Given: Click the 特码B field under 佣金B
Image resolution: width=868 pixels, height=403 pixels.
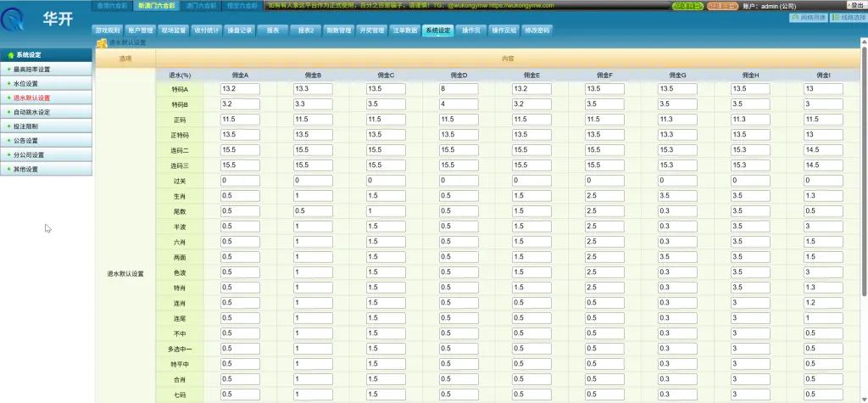Looking at the screenshot, I should coord(313,104).
